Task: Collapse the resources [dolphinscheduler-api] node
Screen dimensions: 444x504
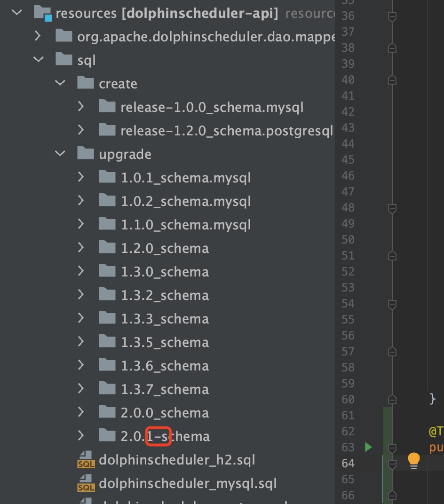Action: pyautogui.click(x=17, y=13)
